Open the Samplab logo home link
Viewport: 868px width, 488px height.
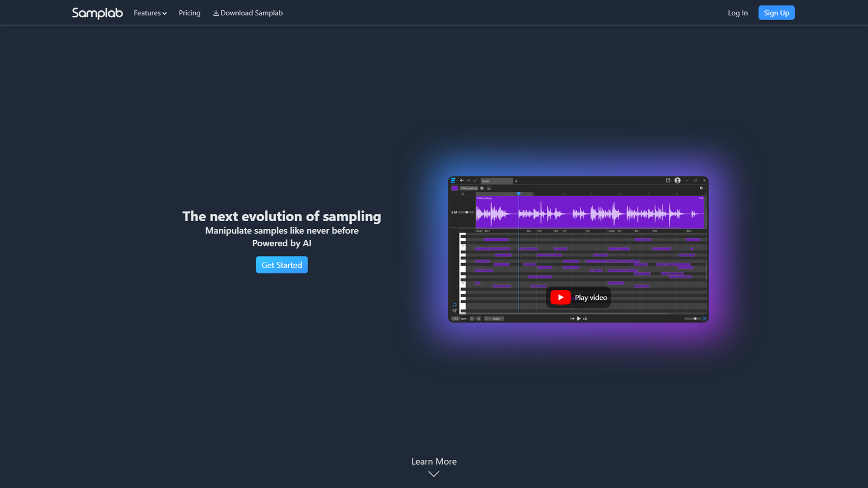tap(98, 13)
